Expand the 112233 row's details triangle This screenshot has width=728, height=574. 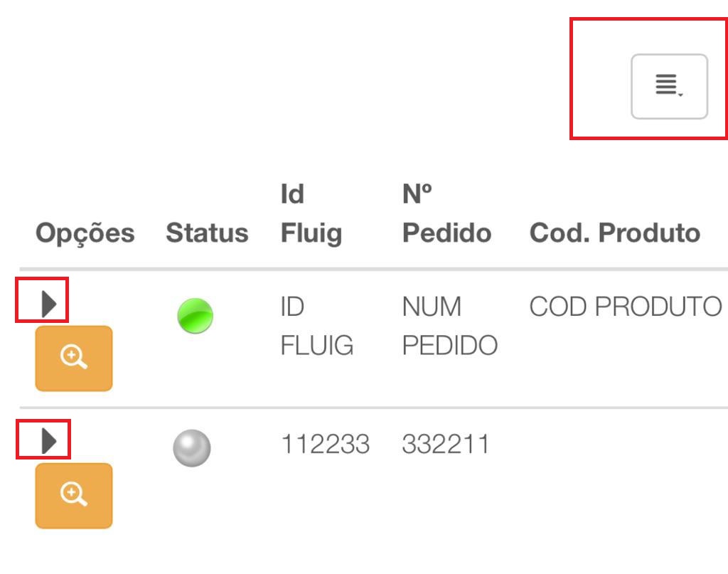[x=49, y=441]
